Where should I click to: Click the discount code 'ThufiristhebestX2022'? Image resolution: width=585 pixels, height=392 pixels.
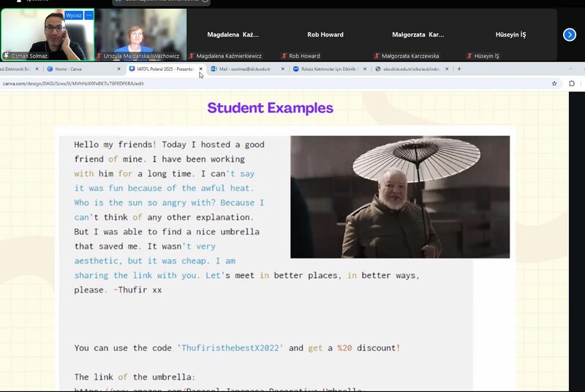click(230, 348)
